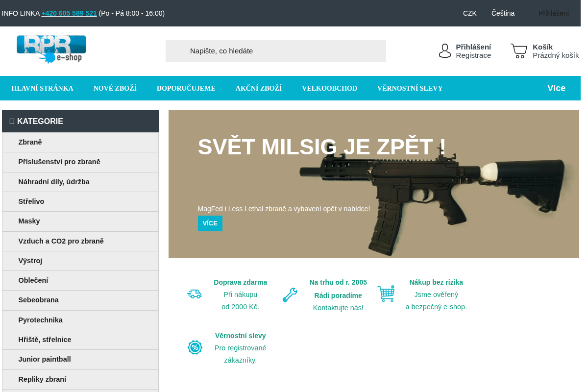Click the free shipping truck icon

point(195,294)
